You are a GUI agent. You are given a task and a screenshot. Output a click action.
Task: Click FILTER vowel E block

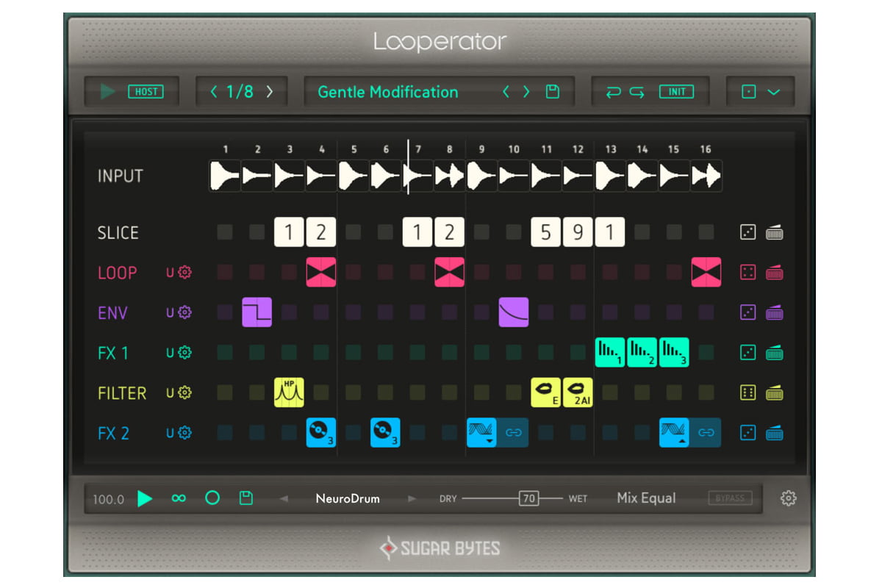click(545, 392)
